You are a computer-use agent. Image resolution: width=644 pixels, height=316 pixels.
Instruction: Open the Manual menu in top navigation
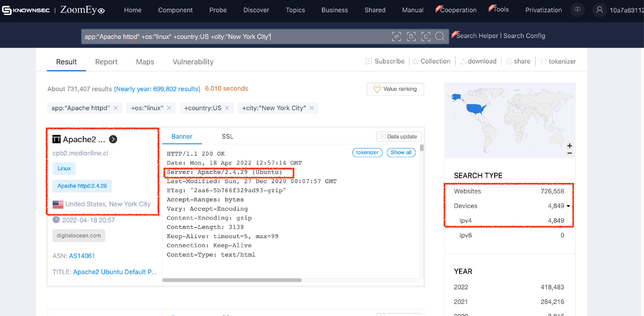point(413,10)
